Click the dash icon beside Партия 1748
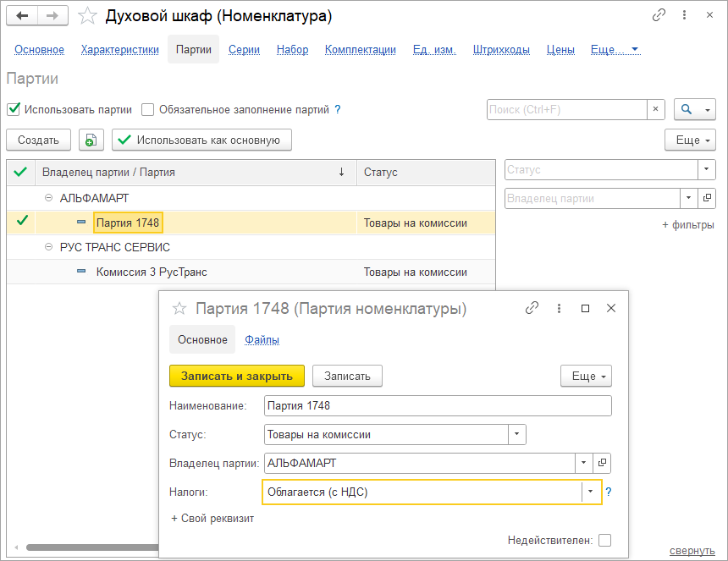This screenshot has height=561, width=728. (x=81, y=223)
